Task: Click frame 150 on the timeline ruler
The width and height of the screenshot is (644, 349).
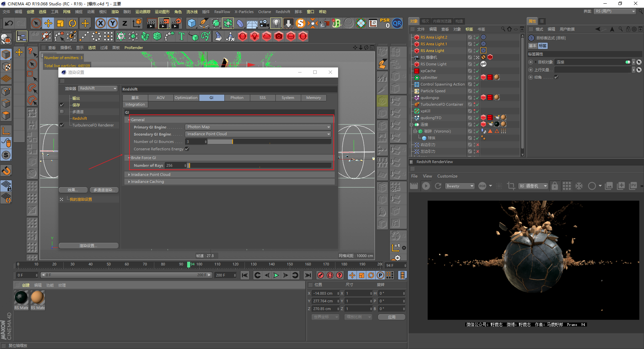Action: (x=290, y=264)
